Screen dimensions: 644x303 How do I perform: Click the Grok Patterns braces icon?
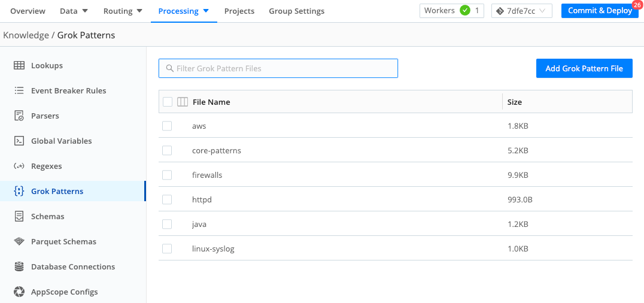pyautogui.click(x=19, y=191)
